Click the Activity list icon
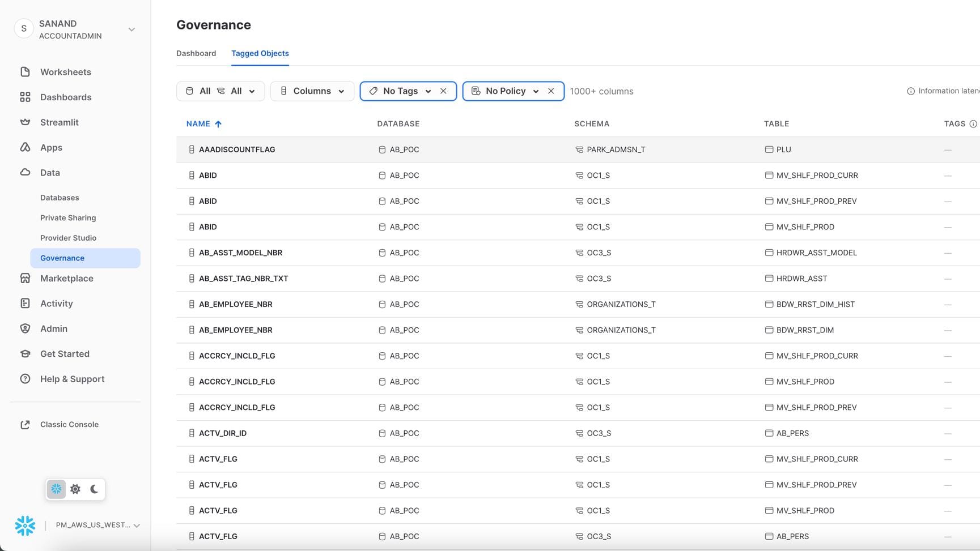This screenshot has height=551, width=980. tap(25, 304)
